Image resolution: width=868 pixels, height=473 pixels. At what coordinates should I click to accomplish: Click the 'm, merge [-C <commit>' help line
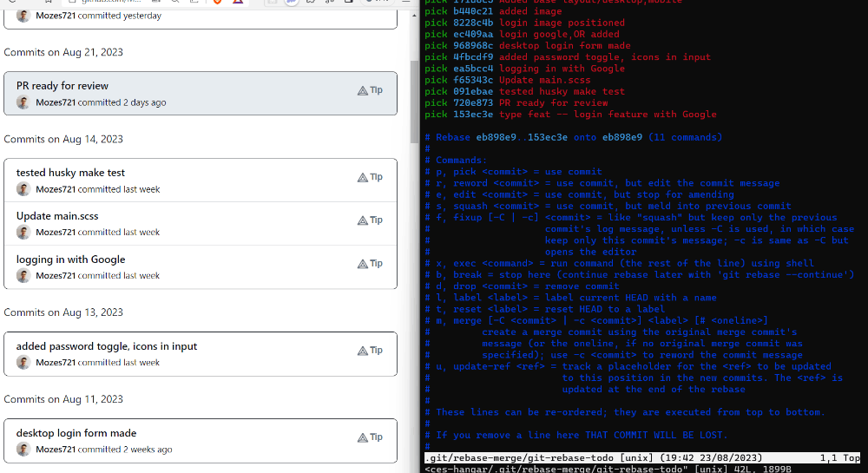point(596,321)
